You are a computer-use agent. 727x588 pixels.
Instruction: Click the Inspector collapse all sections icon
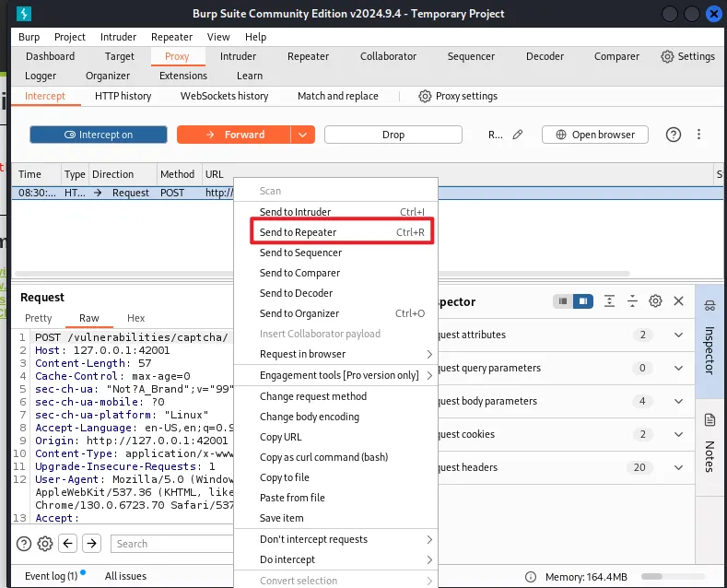pyautogui.click(x=632, y=301)
